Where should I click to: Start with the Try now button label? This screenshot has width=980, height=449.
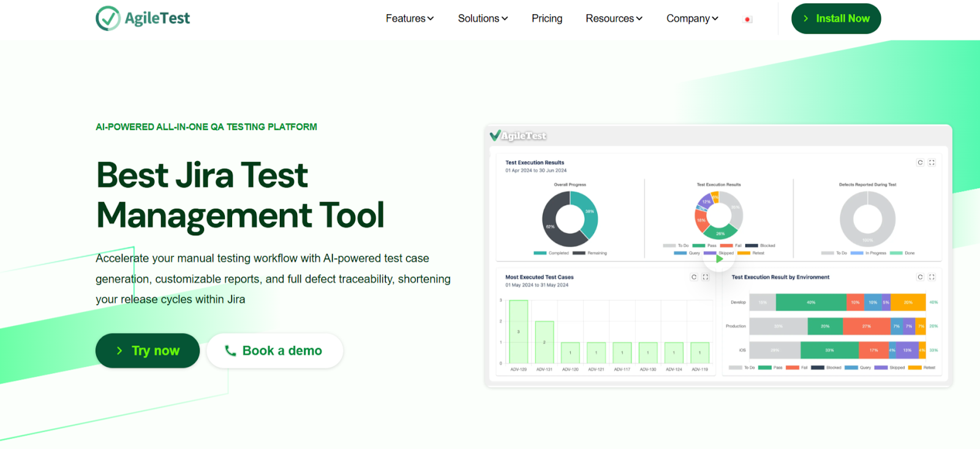click(156, 351)
